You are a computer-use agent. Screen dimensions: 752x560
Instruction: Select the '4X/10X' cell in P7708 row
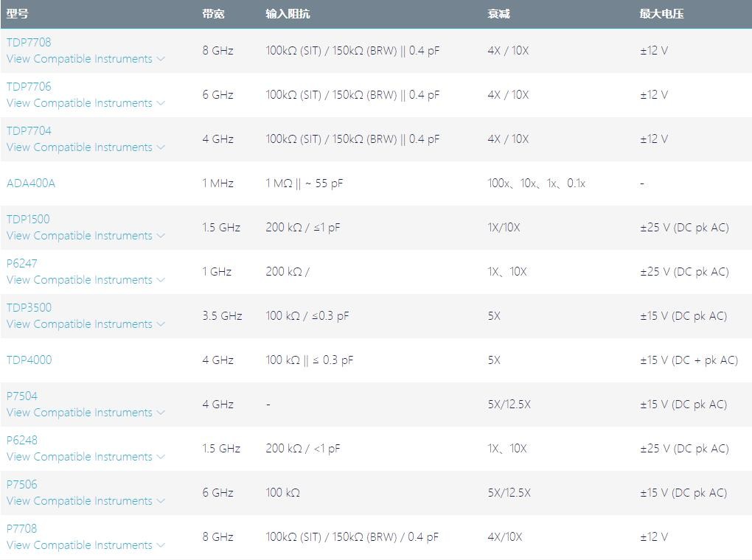coord(504,537)
